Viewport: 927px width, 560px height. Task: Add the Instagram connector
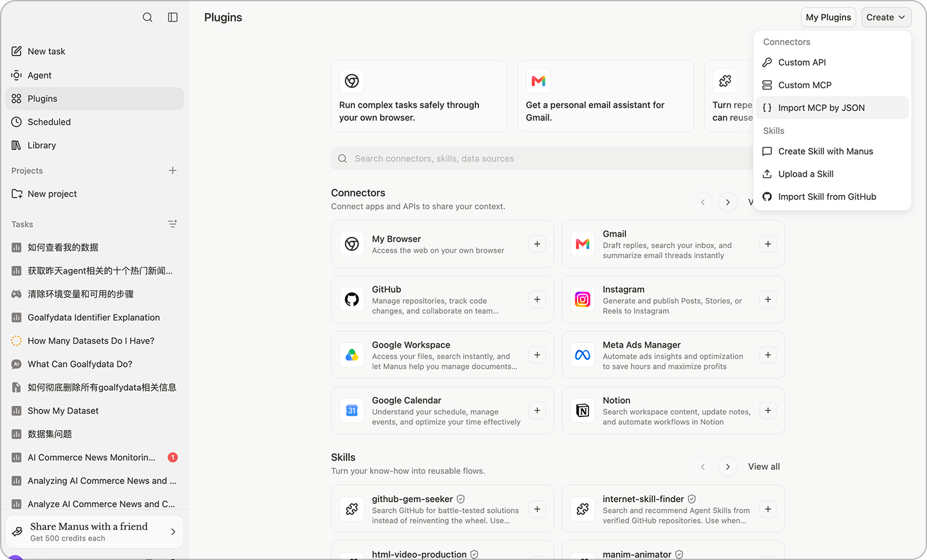tap(768, 299)
